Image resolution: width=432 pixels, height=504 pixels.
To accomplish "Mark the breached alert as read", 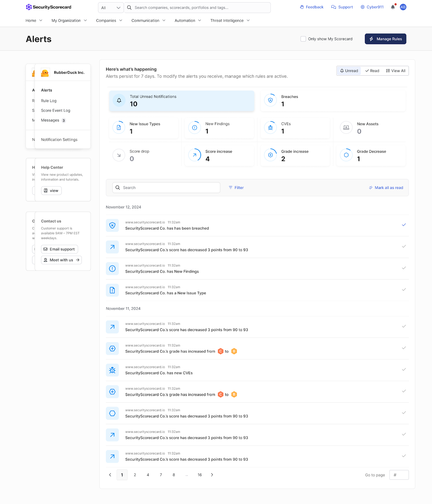I will click(x=404, y=225).
